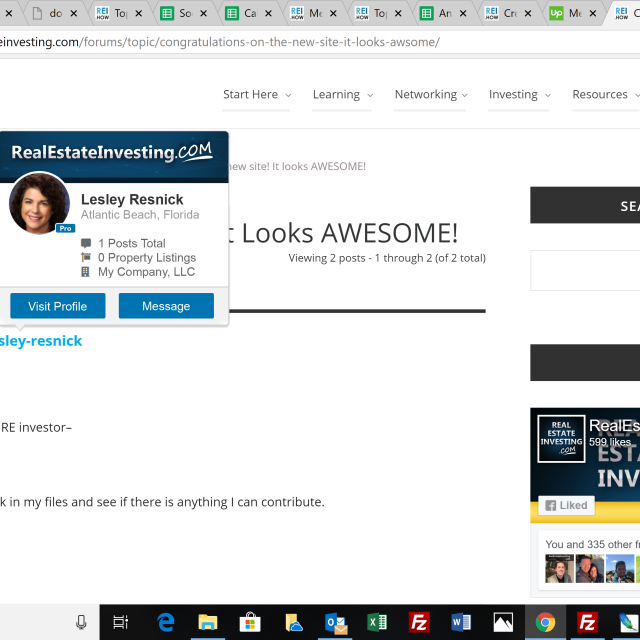640x640 pixels.
Task: Switch to the 'do' browser tab
Action: (55, 13)
